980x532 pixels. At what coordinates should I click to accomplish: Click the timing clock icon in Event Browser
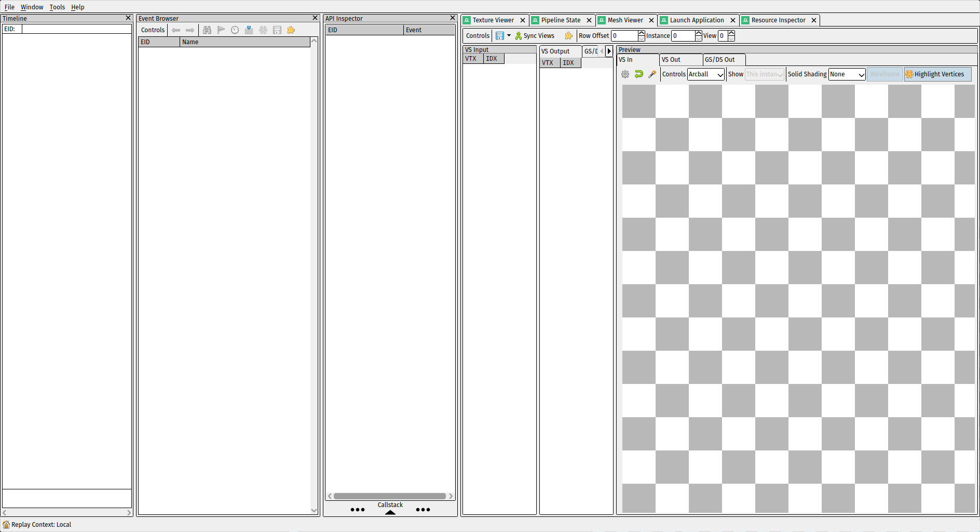pyautogui.click(x=235, y=30)
